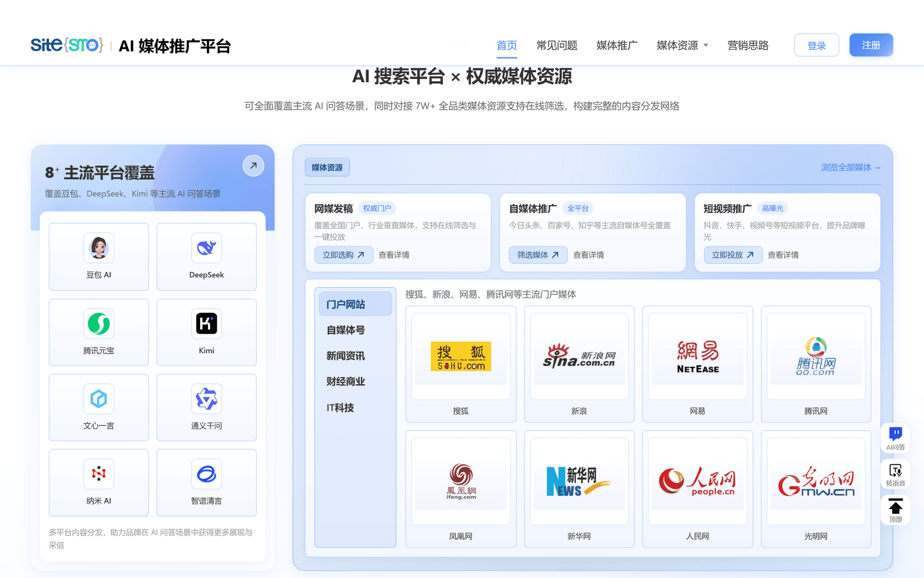Click the AI 媒体推广平台 site title
Screen dimensions: 924x578
click(175, 46)
